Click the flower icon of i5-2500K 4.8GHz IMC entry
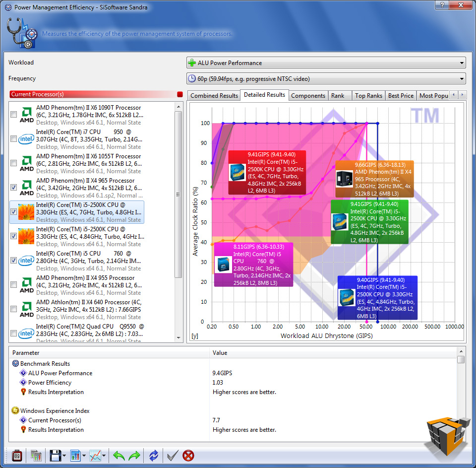This screenshot has height=468, width=476. pyautogui.click(x=26, y=212)
